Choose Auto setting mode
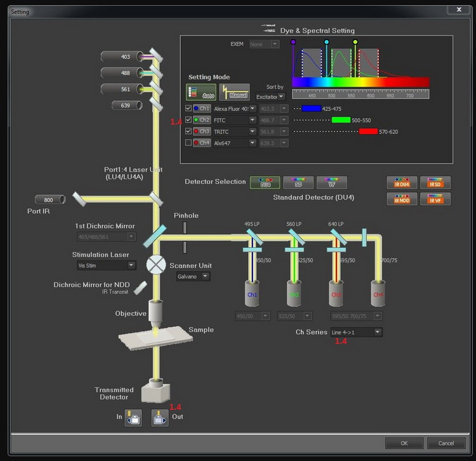The width and height of the screenshot is (476, 461). tap(201, 92)
